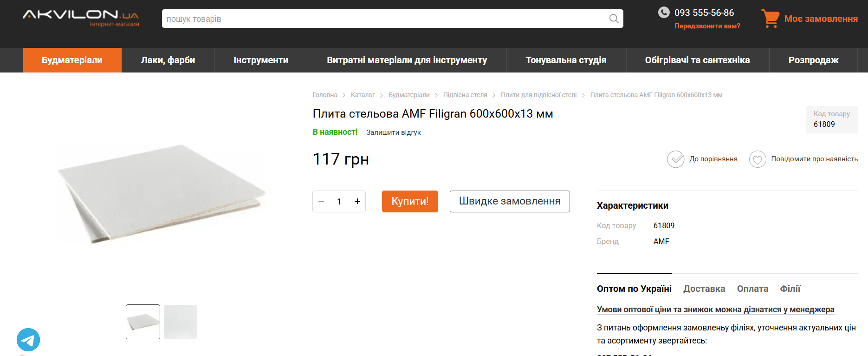The height and width of the screenshot is (356, 868).
Task: Open the shopping cart icon
Action: pyautogui.click(x=770, y=19)
